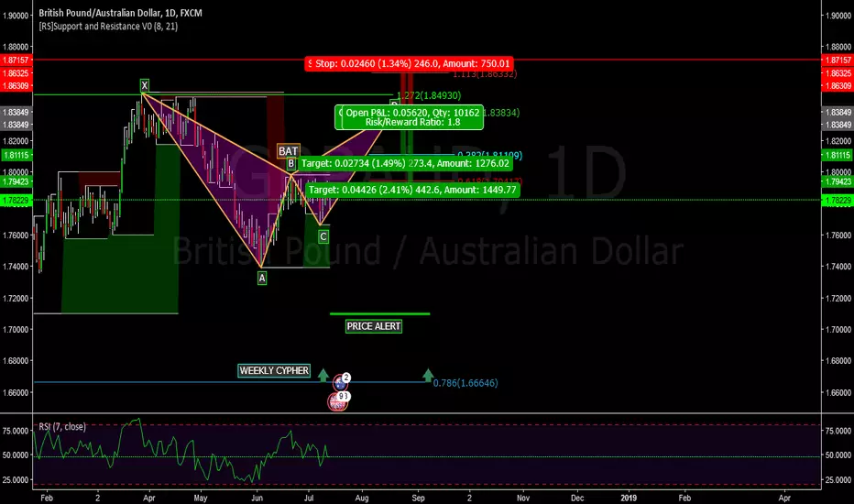Click the 1.81115 green tag on left price axis
Screen dimensions: 854x504
16,155
